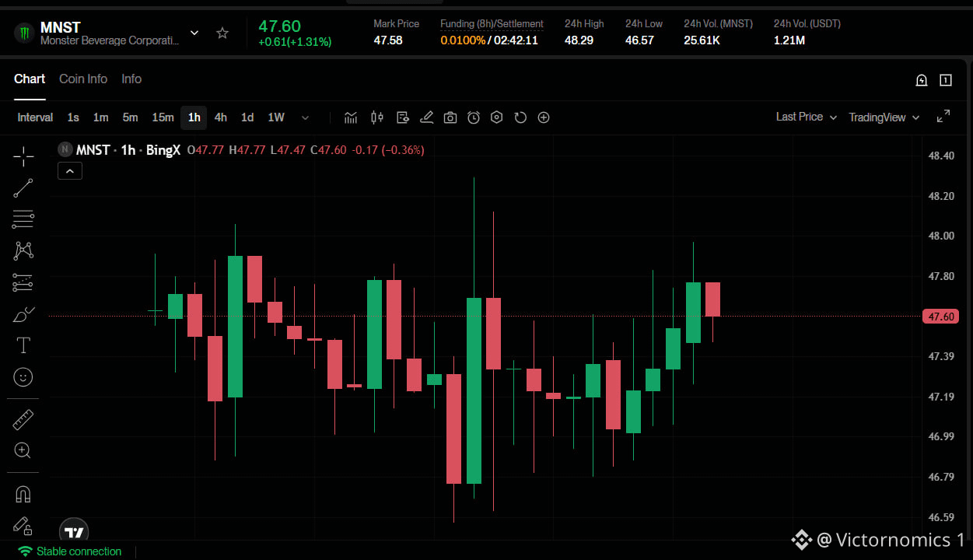Add MNST to favorites with star
The width and height of the screenshot is (973, 560).
[x=222, y=33]
